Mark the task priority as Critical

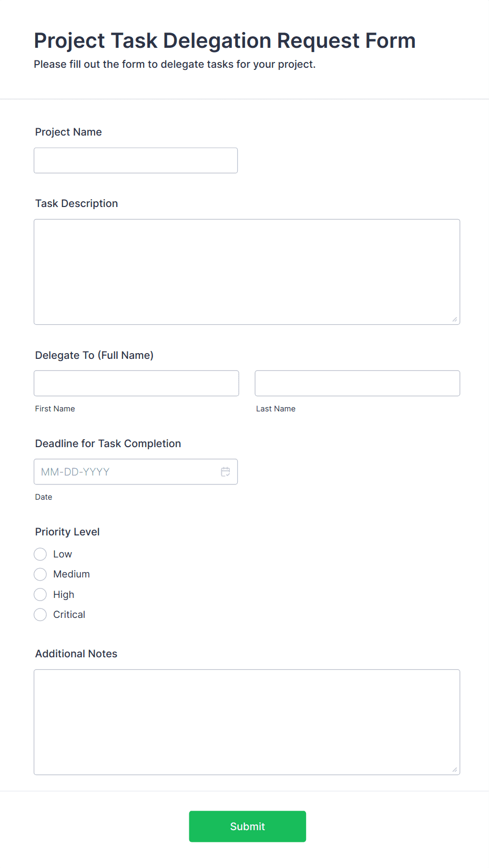point(40,615)
